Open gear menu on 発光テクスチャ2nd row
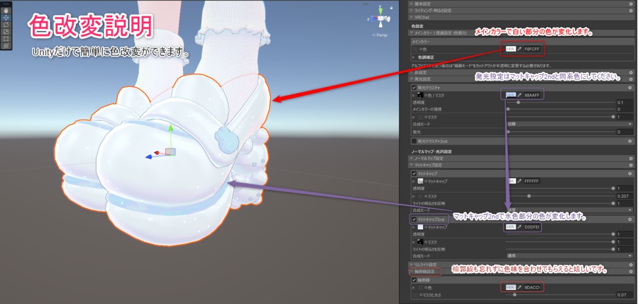The image size is (644, 304). [x=630, y=141]
